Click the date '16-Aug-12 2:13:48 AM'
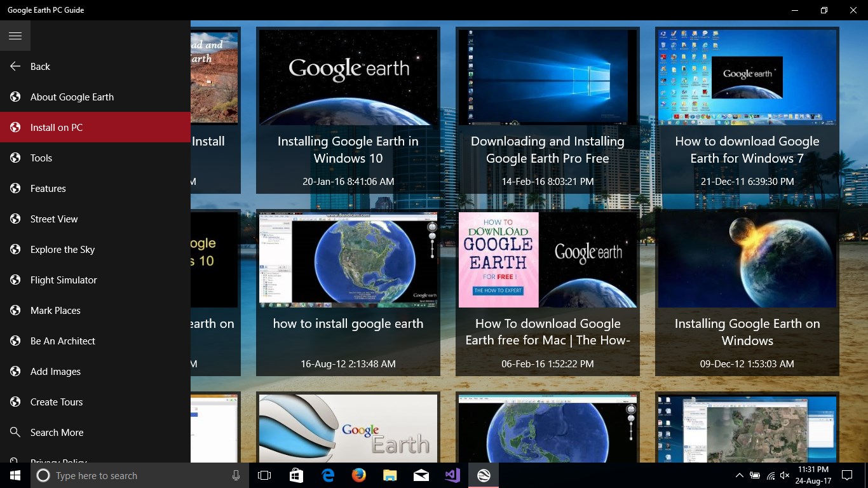 [348, 364]
